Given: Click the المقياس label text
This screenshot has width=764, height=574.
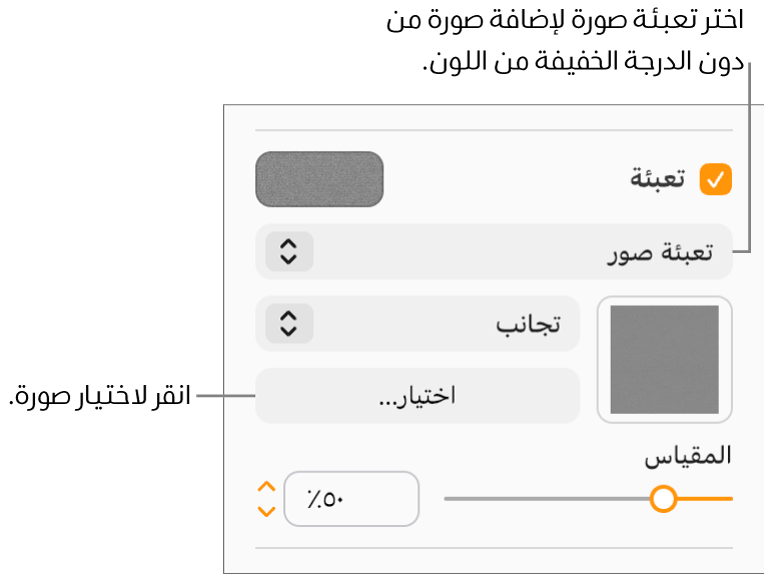Looking at the screenshot, I should click(687, 457).
